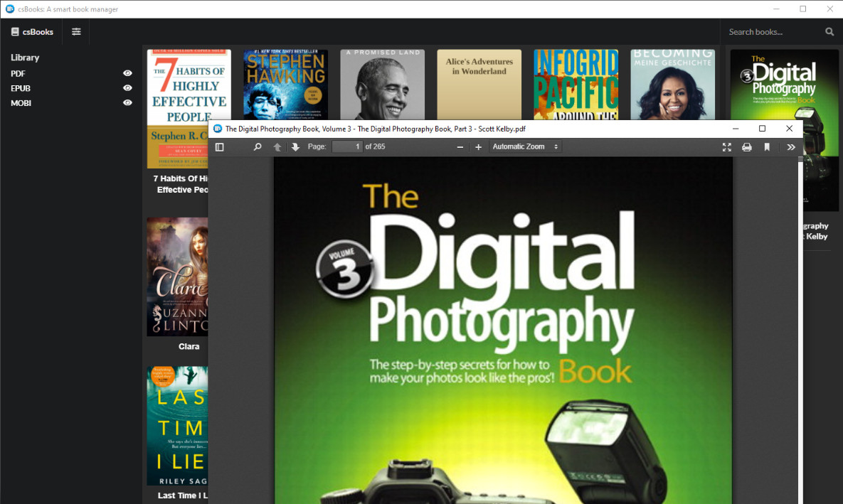
Task: Zoom in with the plus button
Action: 478,146
